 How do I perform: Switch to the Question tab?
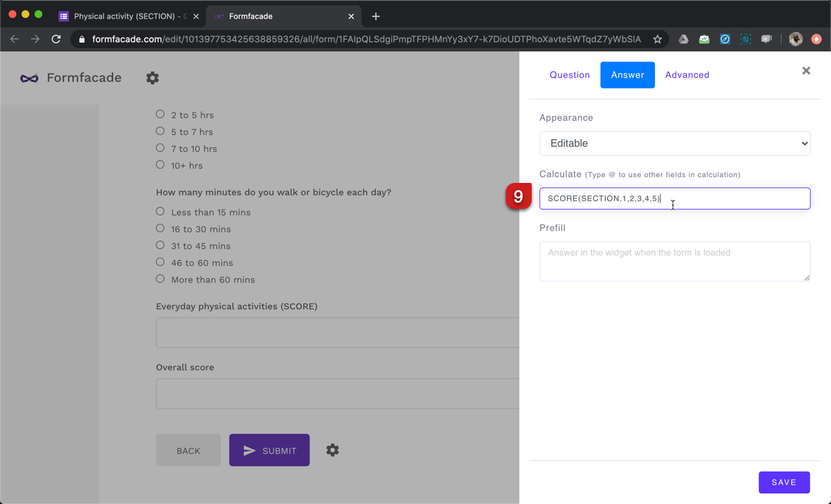(569, 75)
